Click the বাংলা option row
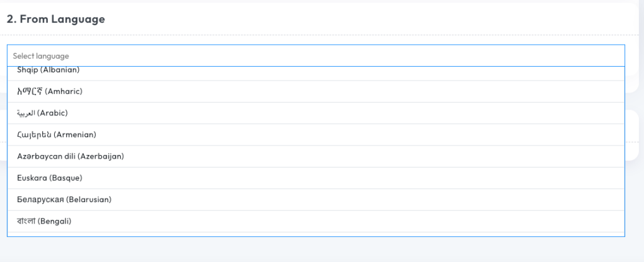 [x=44, y=221]
